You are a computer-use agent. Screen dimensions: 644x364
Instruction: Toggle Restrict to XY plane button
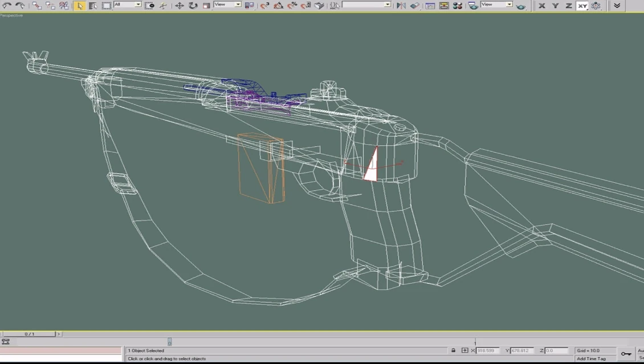[582, 5]
